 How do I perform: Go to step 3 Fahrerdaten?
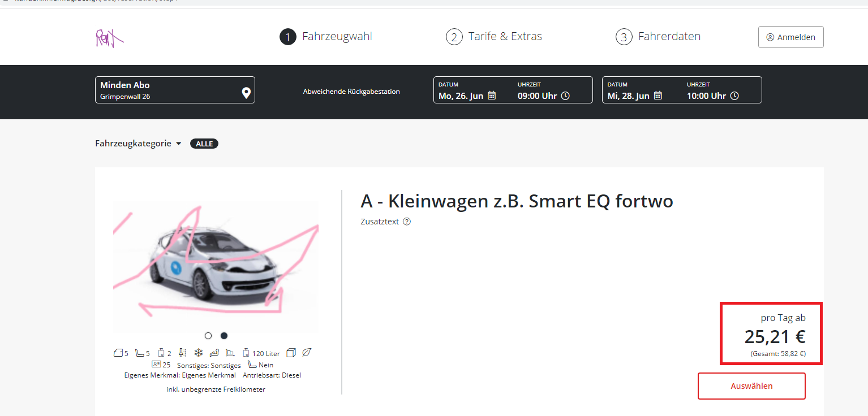[x=658, y=37]
